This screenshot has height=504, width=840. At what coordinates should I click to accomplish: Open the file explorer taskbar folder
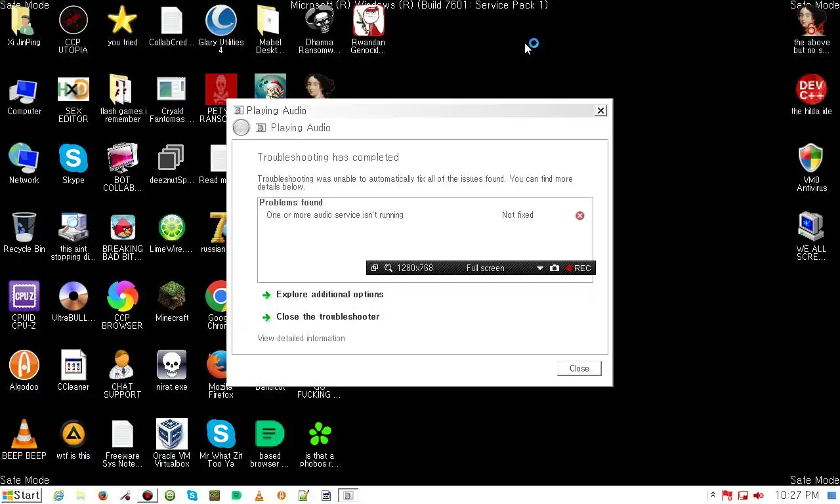coord(80,495)
